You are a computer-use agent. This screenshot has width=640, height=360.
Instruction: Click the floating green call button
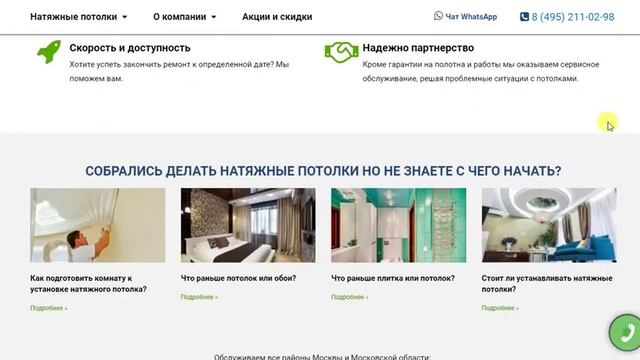click(x=625, y=332)
